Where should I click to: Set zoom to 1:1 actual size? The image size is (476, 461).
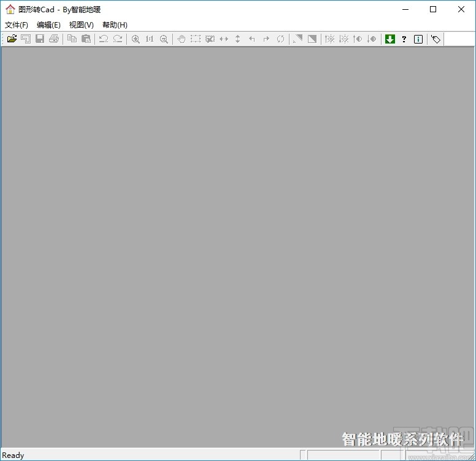[x=150, y=39]
